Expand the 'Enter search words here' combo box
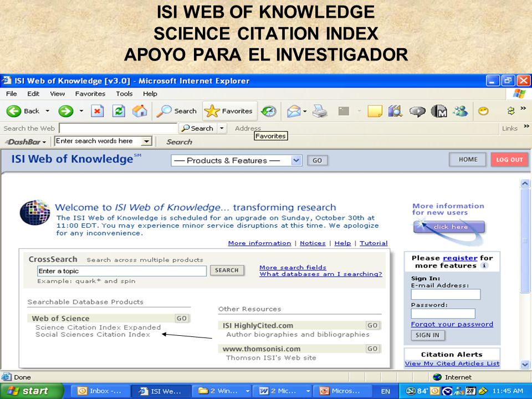This screenshot has height=399, width=532. tap(146, 141)
